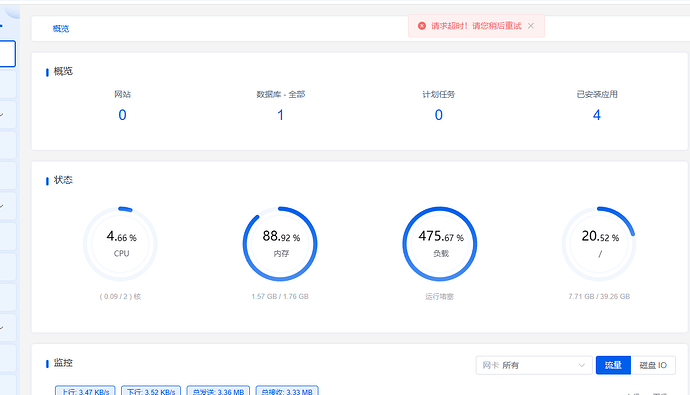Click the 上行 speed tag

pyautogui.click(x=85, y=391)
